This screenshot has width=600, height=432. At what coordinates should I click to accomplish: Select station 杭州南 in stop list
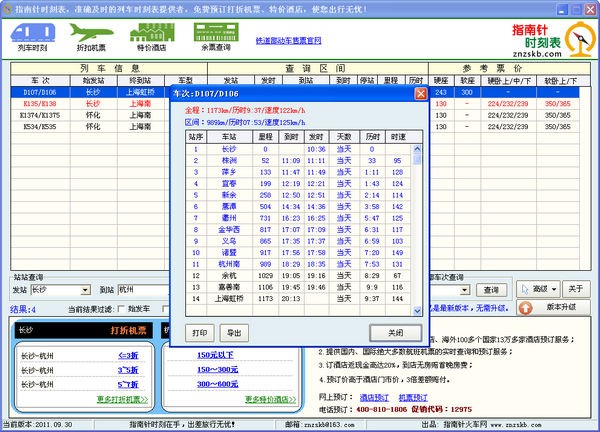point(229,264)
